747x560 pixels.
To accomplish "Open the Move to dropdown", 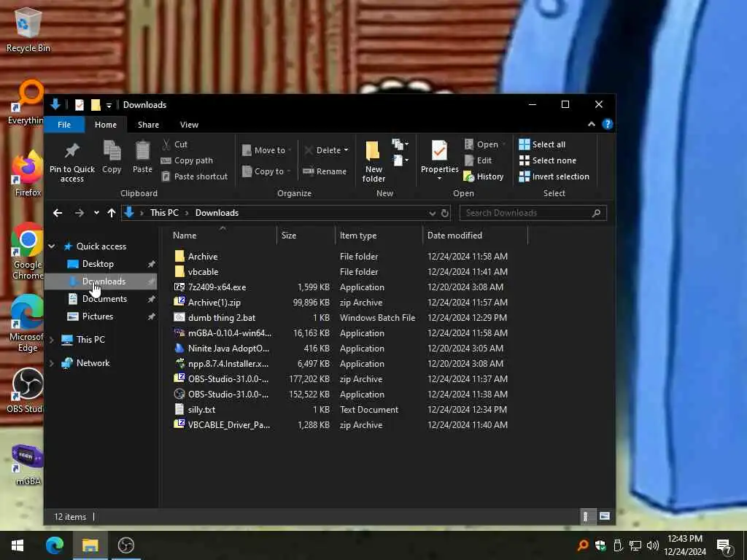I will pos(267,150).
